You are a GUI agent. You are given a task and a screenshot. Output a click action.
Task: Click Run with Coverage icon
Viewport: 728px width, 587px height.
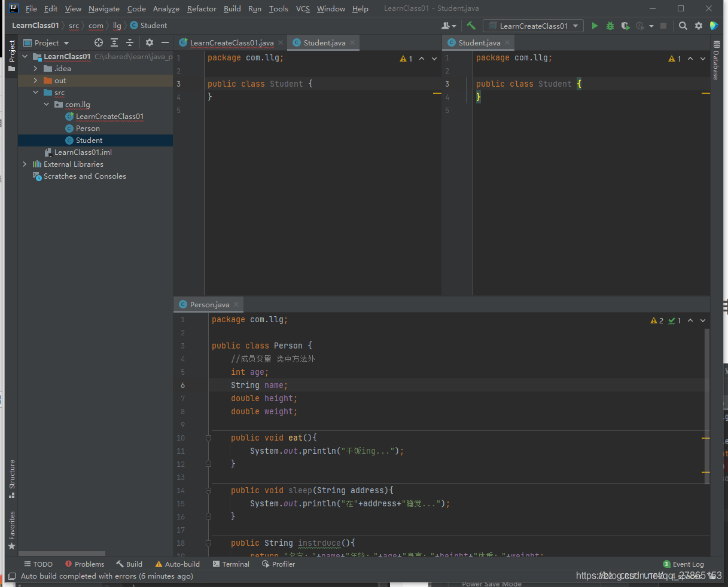625,26
